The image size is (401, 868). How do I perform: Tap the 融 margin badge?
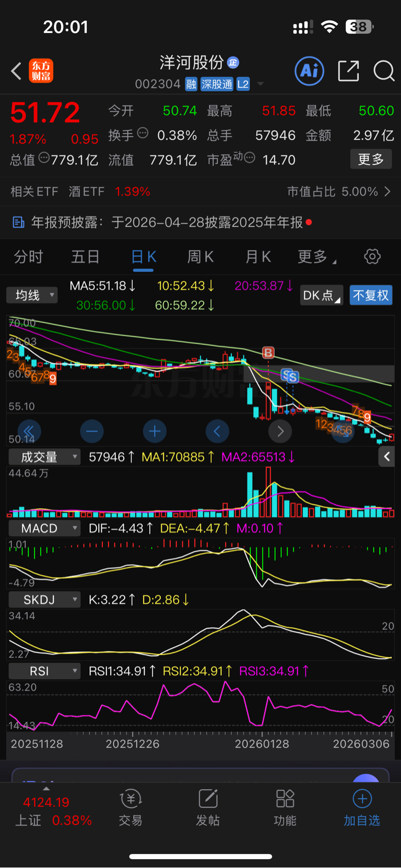pos(191,84)
